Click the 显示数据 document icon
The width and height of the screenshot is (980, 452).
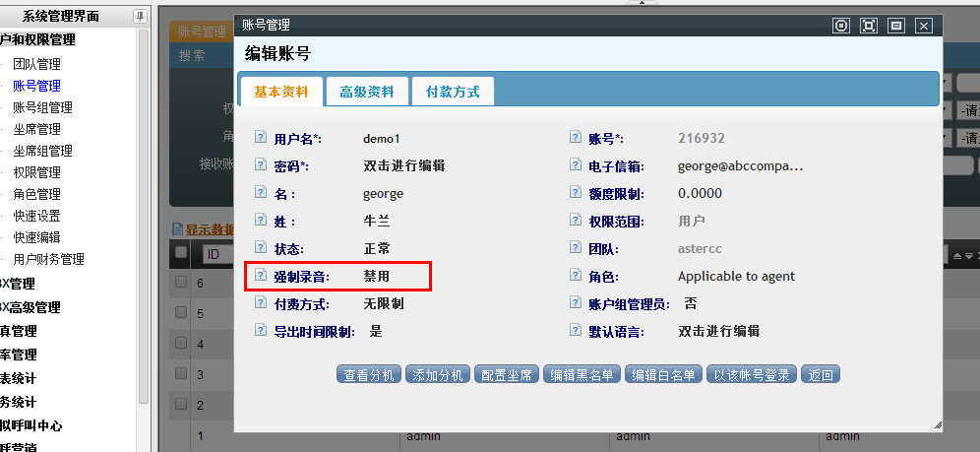pos(178,229)
